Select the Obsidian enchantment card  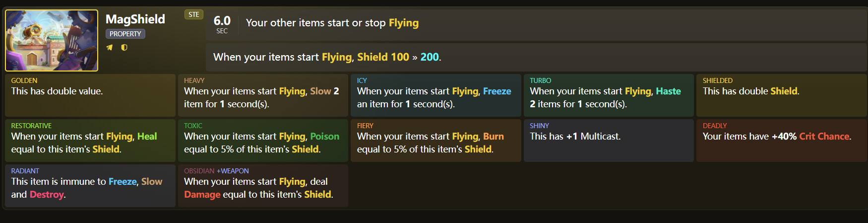pyautogui.click(x=263, y=185)
